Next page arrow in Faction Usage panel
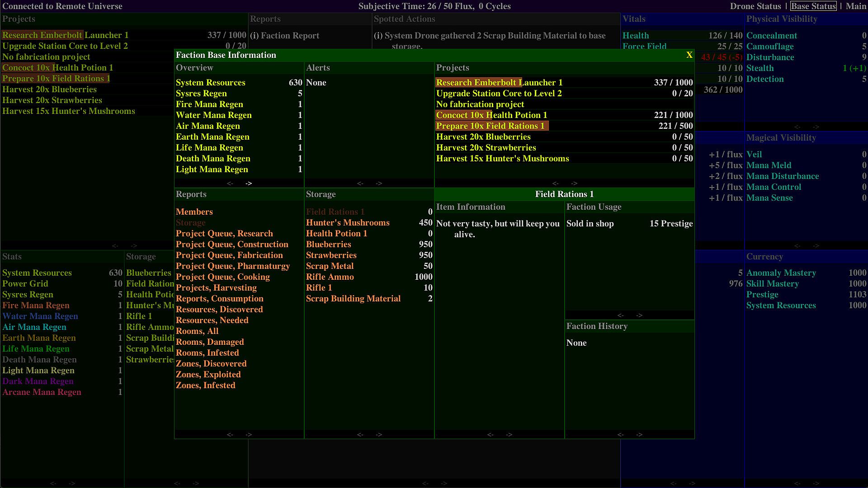The image size is (868, 488). tap(639, 315)
